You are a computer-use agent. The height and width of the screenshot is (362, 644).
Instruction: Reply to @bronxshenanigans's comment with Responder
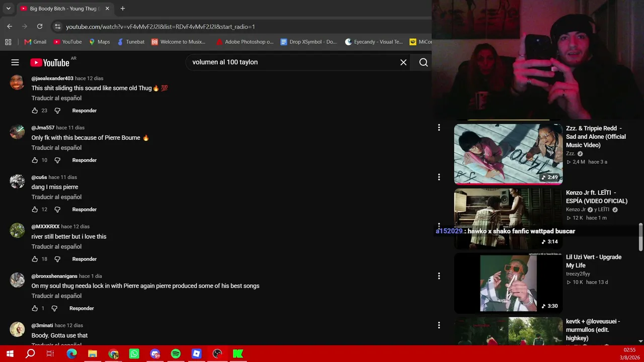[82, 308]
